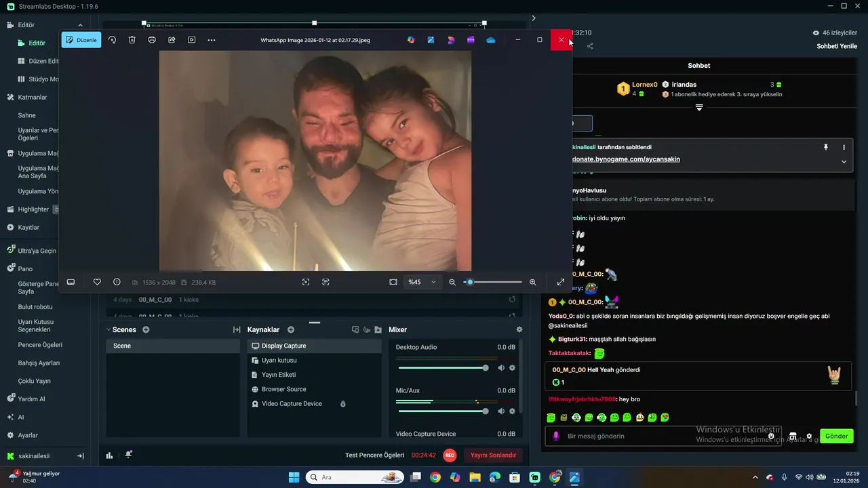
Task: Click scan text icon in Photos bottom bar
Action: click(x=325, y=282)
